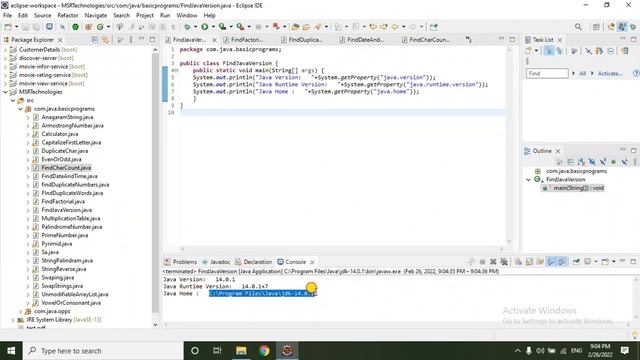Pin the console with the pin icon
The height and width of the screenshot is (360, 640).
click(x=576, y=262)
